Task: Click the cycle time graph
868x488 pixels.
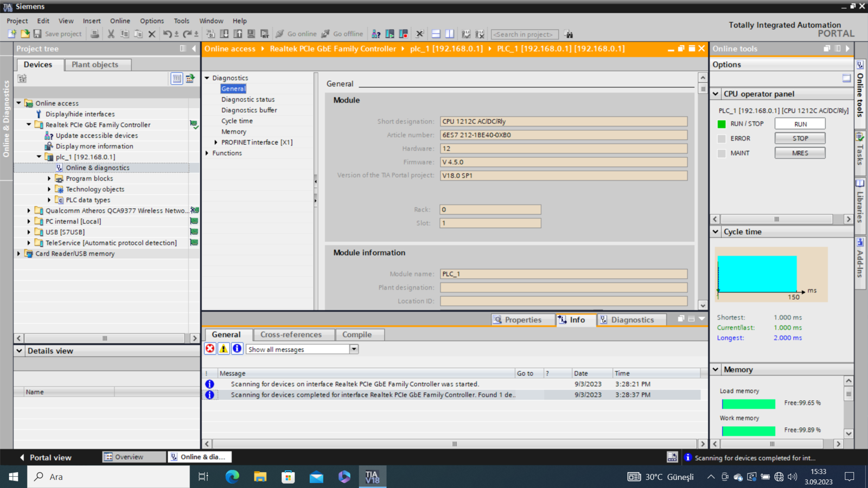Action: pyautogui.click(x=771, y=274)
